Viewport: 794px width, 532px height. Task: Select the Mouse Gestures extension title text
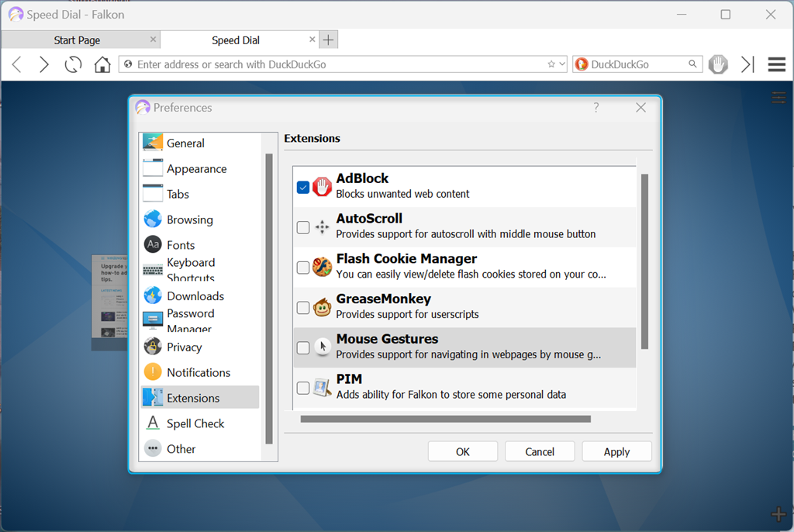(x=387, y=339)
